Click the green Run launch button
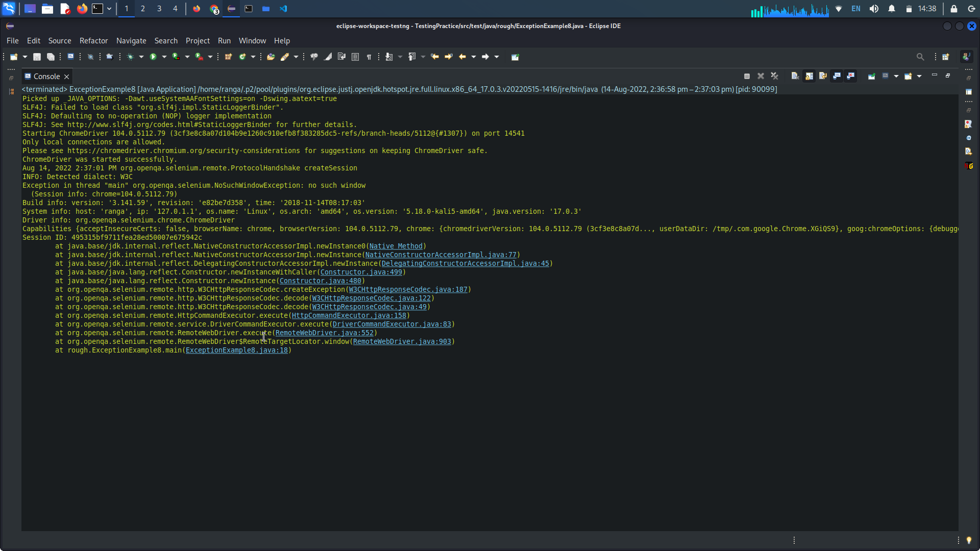 coord(153,57)
